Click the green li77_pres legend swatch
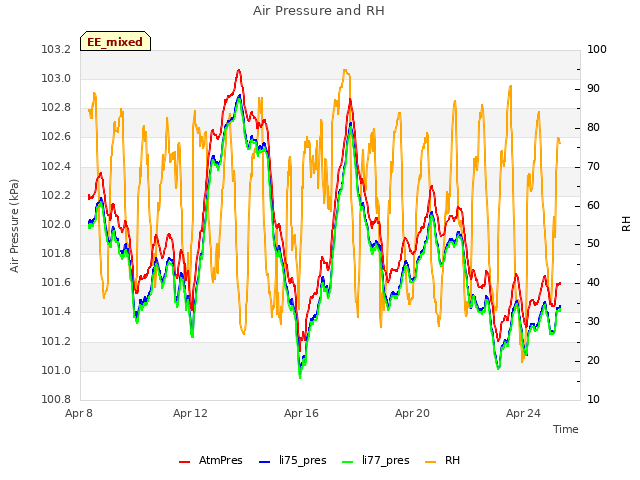This screenshot has width=640, height=480. 348,462
